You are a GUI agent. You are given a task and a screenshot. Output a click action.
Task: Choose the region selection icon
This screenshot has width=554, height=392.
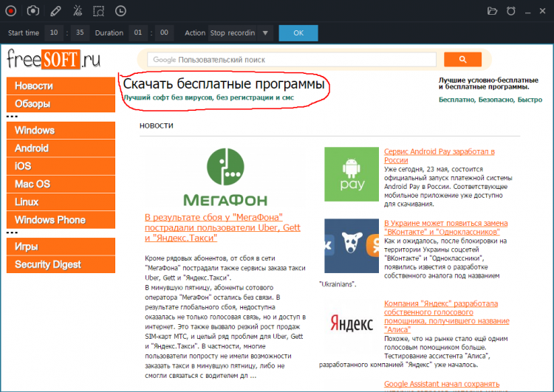[98, 11]
